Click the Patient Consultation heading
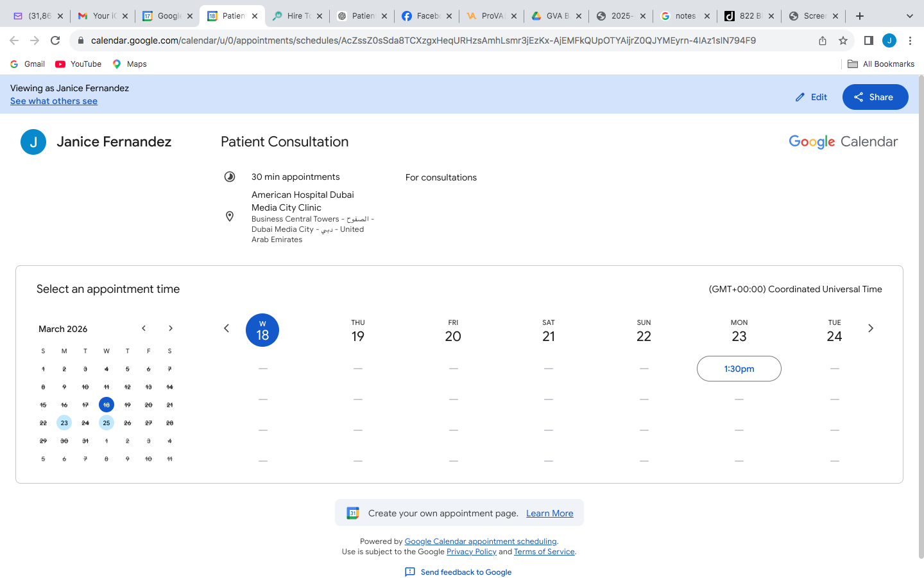Viewport: 924px width, 578px height. click(x=285, y=142)
